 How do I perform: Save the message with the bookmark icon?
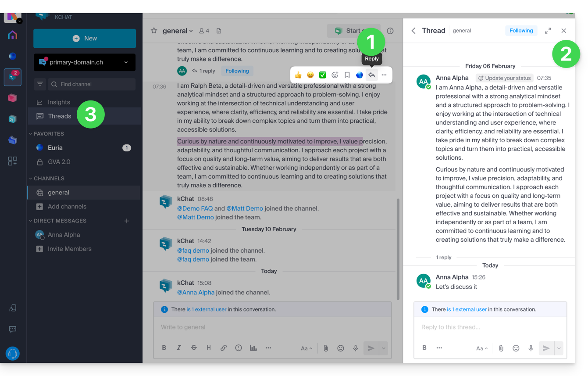point(347,75)
